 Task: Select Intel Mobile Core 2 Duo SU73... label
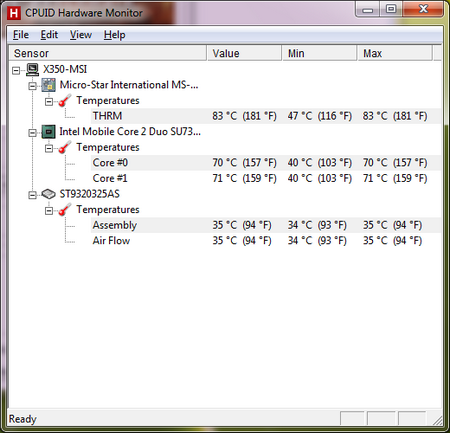coord(130,132)
